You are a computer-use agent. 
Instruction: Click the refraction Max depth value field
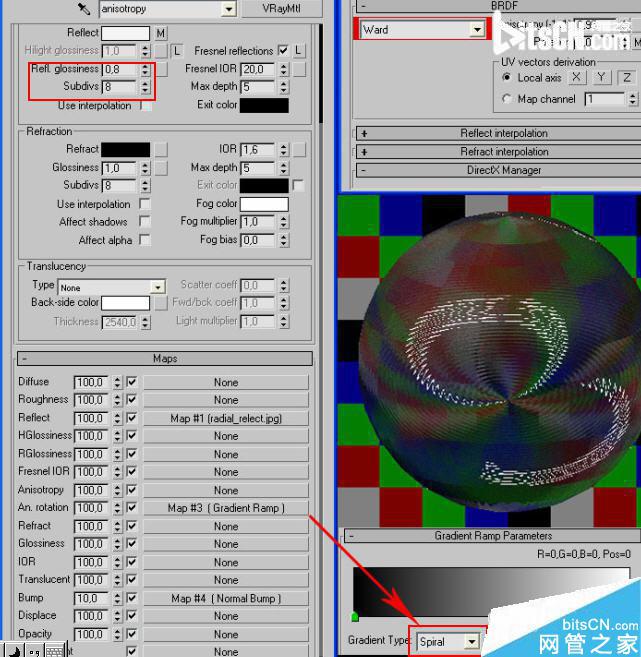click(x=258, y=168)
